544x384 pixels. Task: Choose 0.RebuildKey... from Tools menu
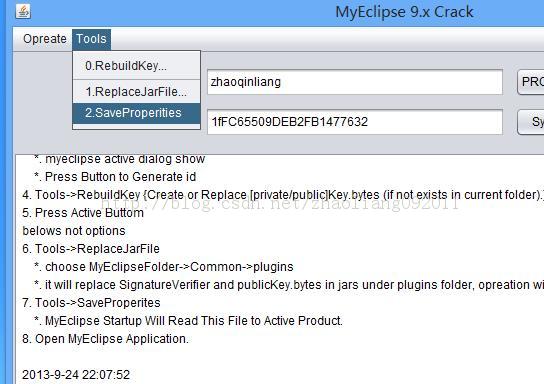tap(136, 66)
